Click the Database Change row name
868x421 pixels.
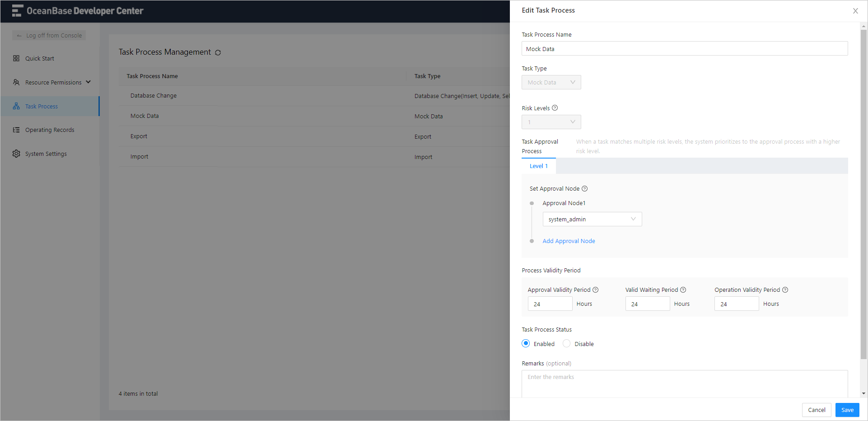click(x=154, y=96)
